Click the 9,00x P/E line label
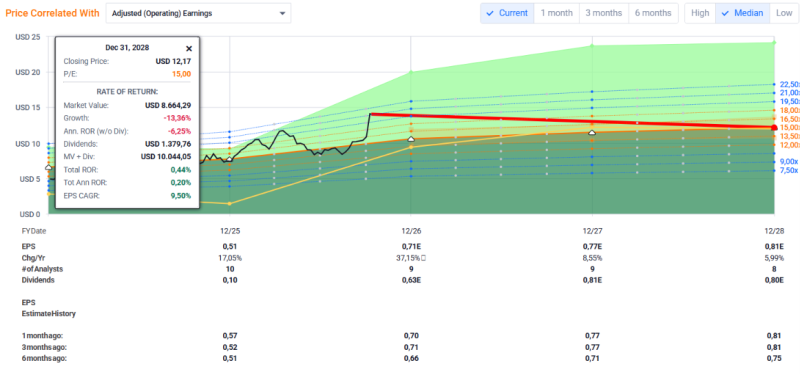 click(x=789, y=161)
